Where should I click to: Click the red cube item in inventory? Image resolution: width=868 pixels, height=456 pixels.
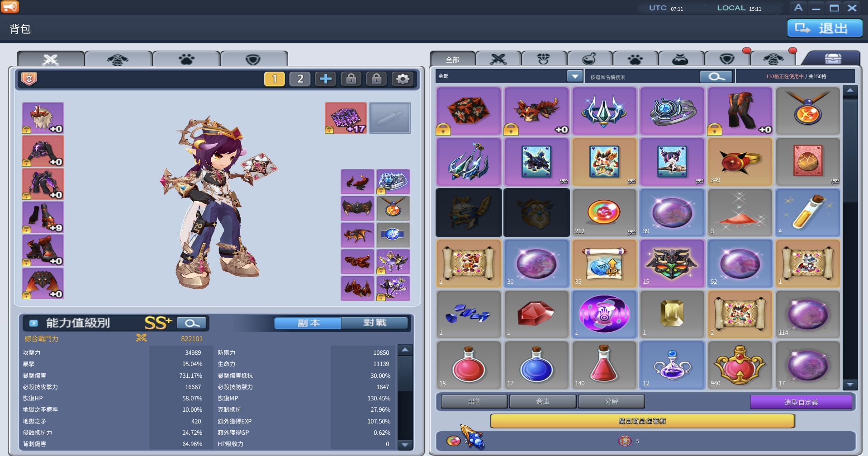469,111
